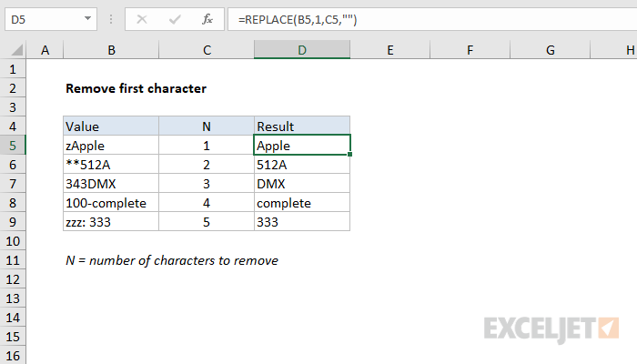Select result cell '333' in Result column
Viewport: 637px width, 364px height.
pos(302,222)
